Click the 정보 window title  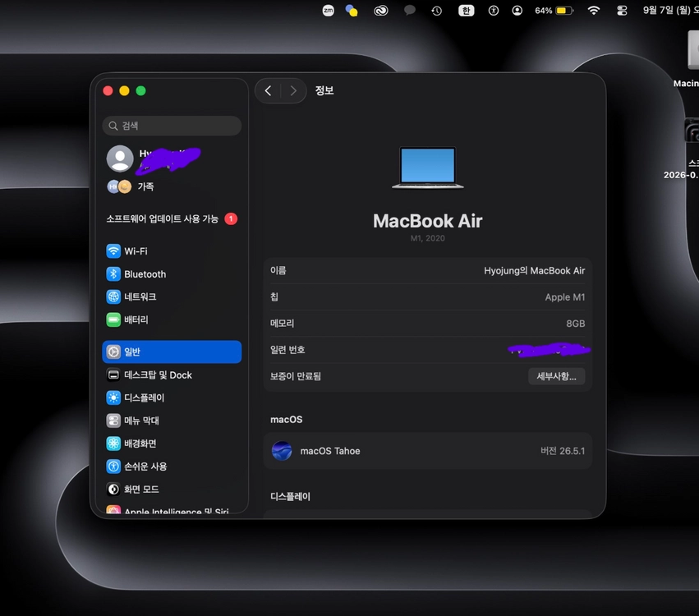coord(324,91)
